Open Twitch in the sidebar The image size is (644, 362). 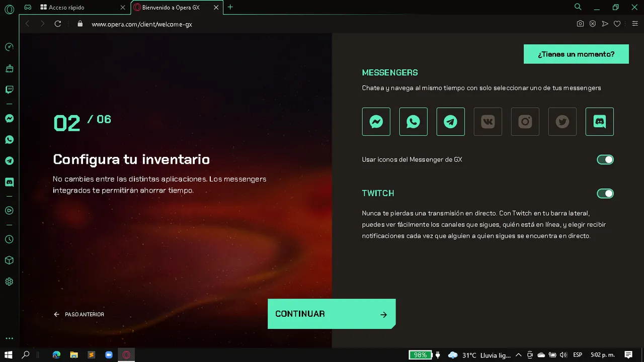click(x=9, y=89)
